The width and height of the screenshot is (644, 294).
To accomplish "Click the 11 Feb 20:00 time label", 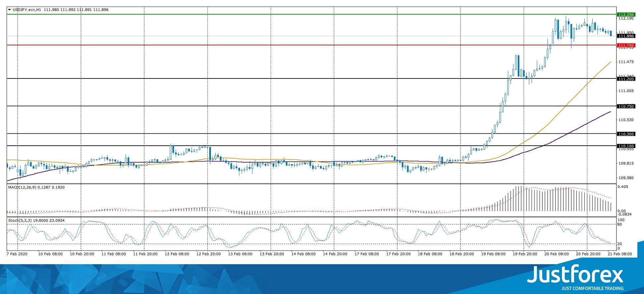I will [x=145, y=254].
